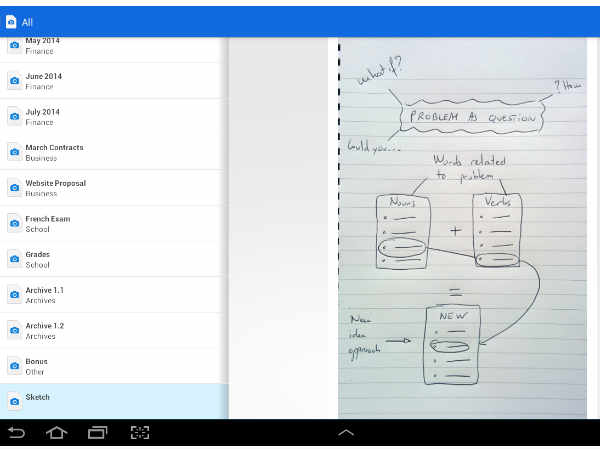600x450 pixels.
Task: Click the French Exam document icon
Action: (x=14, y=223)
